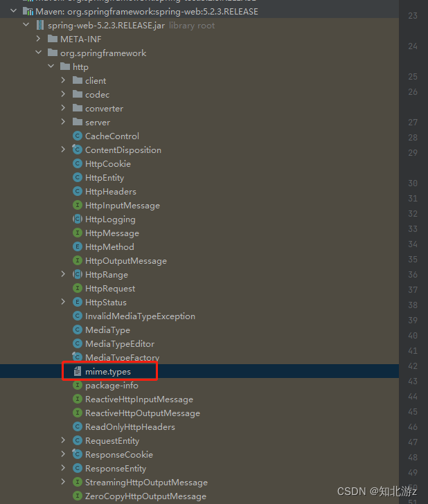This screenshot has width=428, height=504.
Task: Click the HttpInputMessage interface icon
Action: pos(78,205)
